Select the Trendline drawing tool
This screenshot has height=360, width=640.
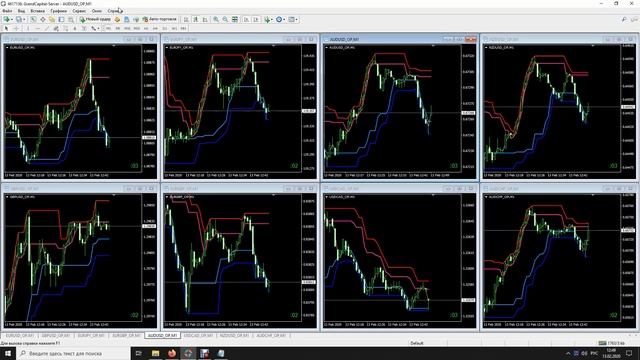(x=47, y=28)
